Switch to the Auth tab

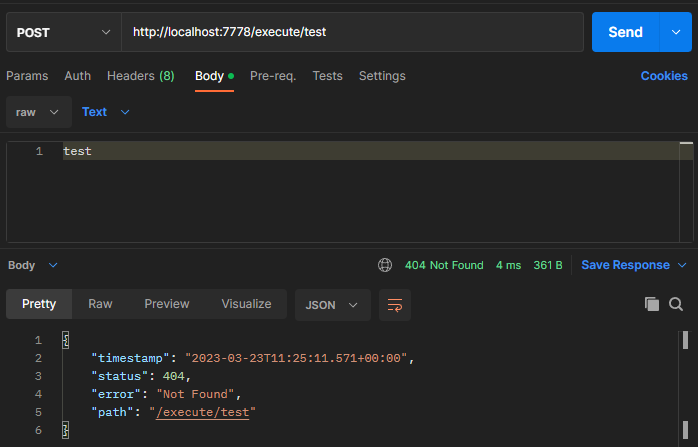(77, 76)
